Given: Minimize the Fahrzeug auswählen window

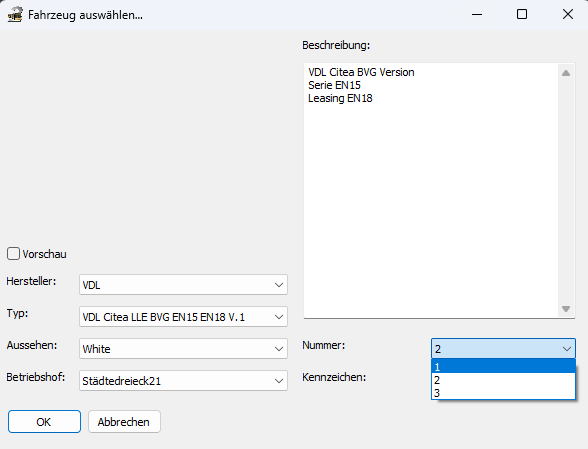Looking at the screenshot, I should click(477, 15).
